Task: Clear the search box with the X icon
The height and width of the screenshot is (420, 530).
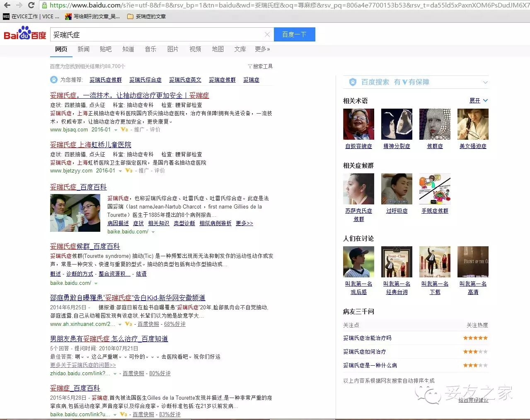Action: (x=267, y=34)
